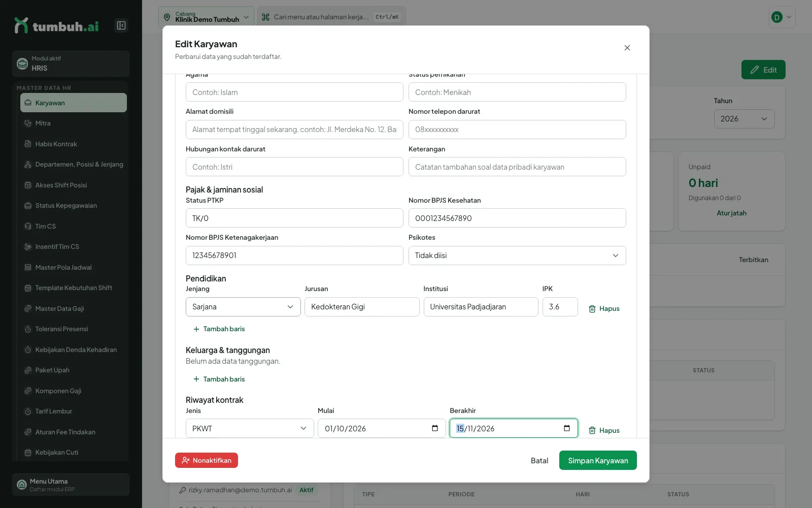
Task: Open Toleransi Presensi sidebar item
Action: click(74, 329)
